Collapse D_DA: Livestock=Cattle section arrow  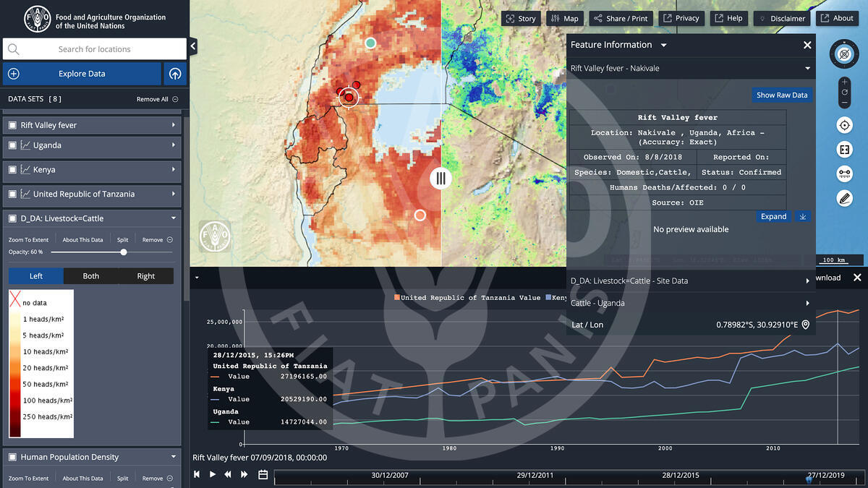174,218
